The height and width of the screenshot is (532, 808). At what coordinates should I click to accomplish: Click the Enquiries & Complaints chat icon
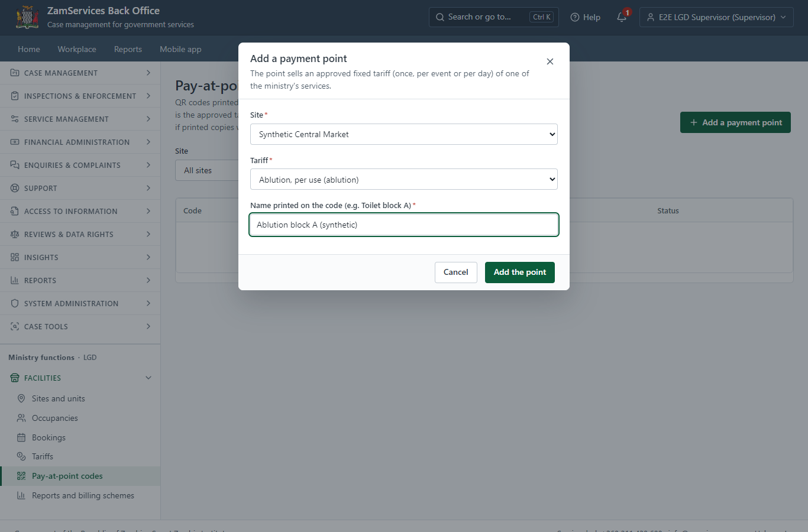tap(15, 165)
